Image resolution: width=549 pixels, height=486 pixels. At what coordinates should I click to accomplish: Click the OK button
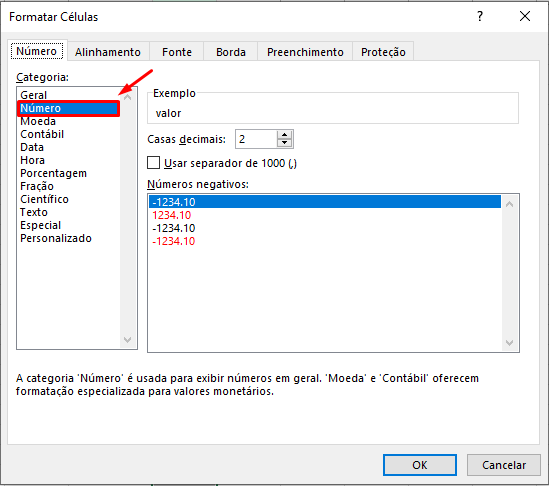pyautogui.click(x=419, y=465)
